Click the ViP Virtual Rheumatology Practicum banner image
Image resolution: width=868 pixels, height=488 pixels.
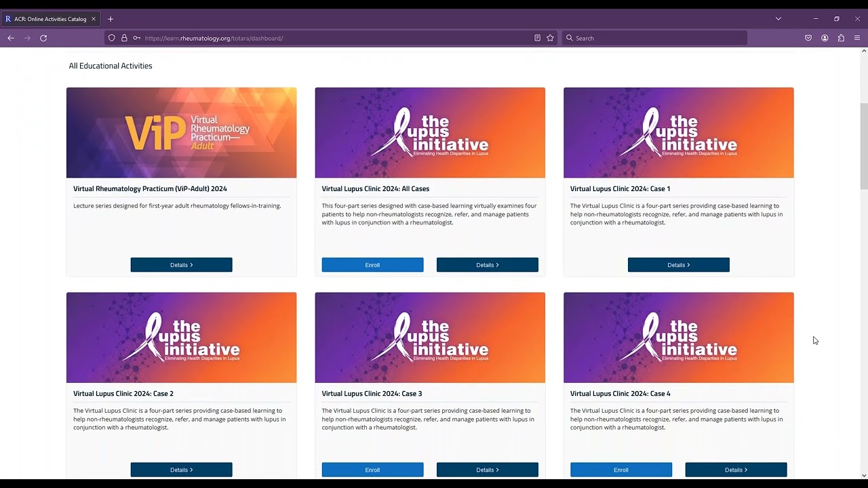(x=181, y=133)
